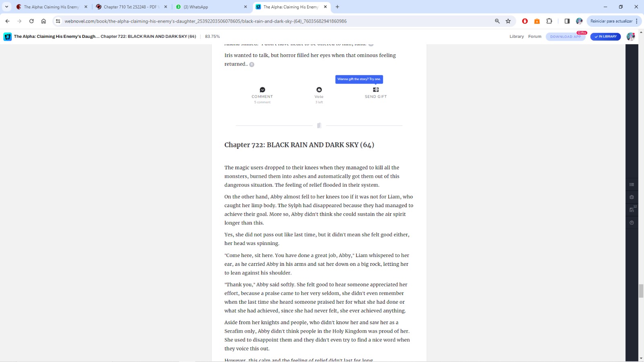
Task: Open the table of contents sidebar icon
Action: click(x=632, y=185)
